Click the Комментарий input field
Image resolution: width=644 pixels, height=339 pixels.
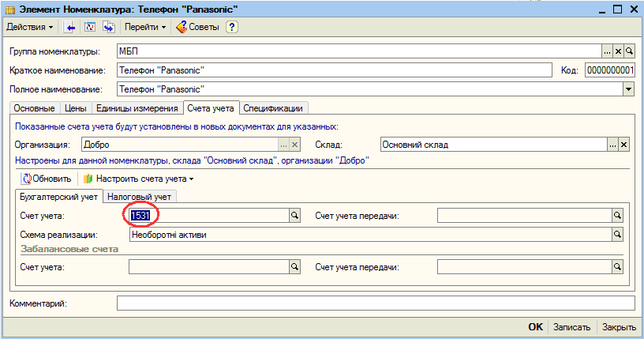pyautogui.click(x=376, y=303)
